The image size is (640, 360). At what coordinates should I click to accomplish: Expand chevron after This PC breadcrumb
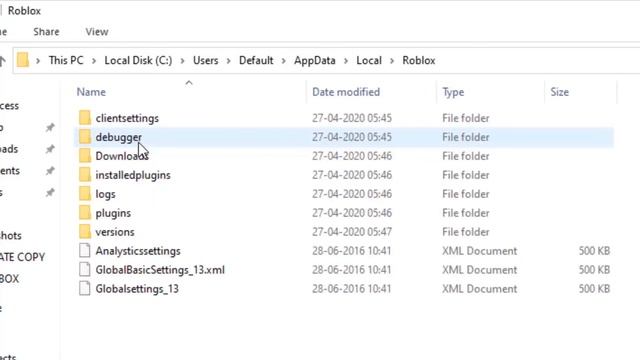pyautogui.click(x=94, y=61)
